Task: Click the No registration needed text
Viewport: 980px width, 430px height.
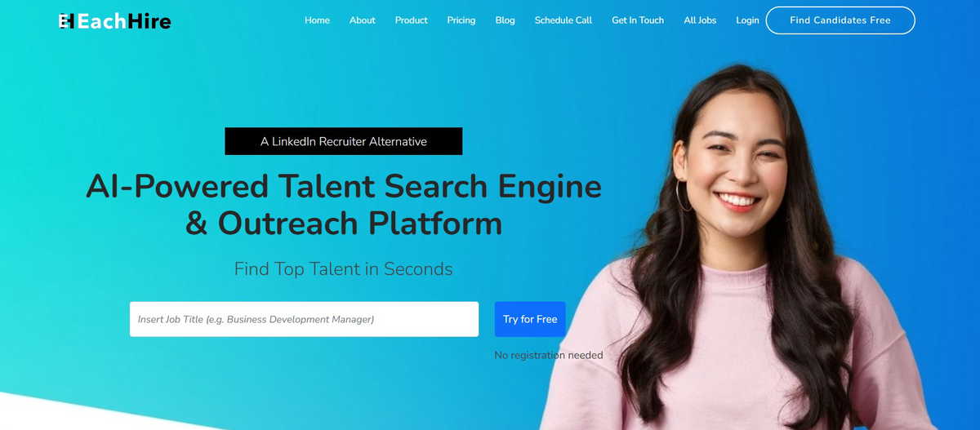Action: (549, 355)
